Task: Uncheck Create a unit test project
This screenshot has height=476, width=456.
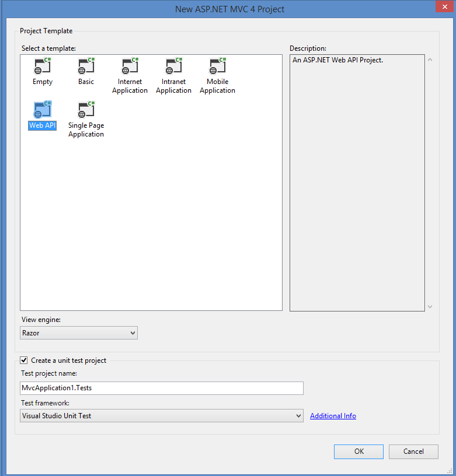Action: pos(24,360)
